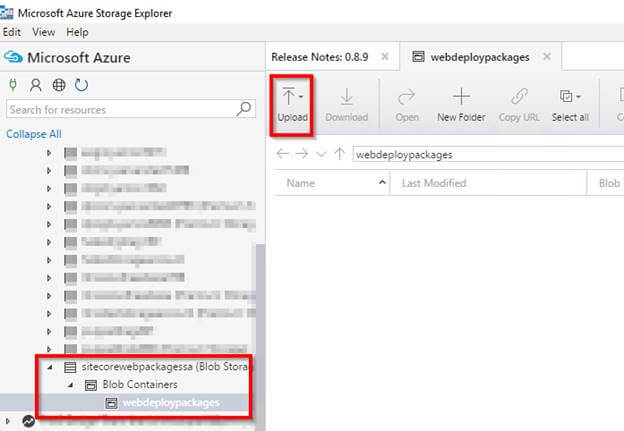The width and height of the screenshot is (624, 431).
Task: Click the Microsoft Azure cloud logo
Action: [13, 57]
